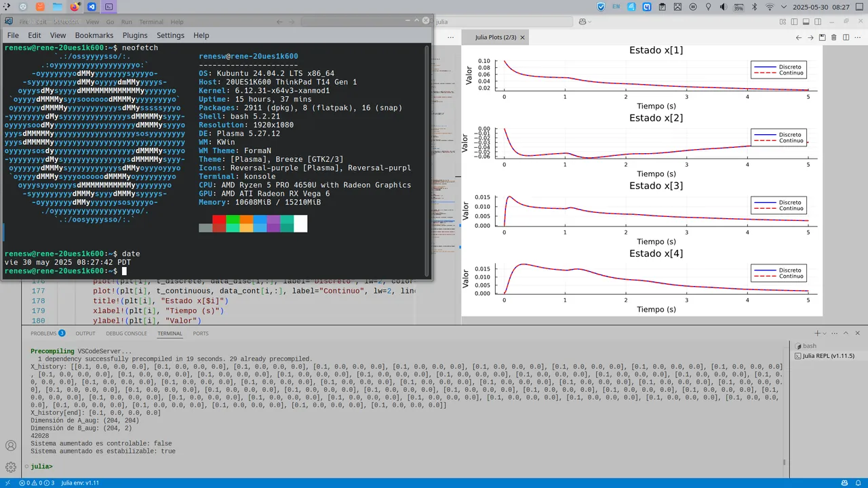Open the file manager from top panel
Image resolution: width=868 pixels, height=488 pixels.
(58, 7)
